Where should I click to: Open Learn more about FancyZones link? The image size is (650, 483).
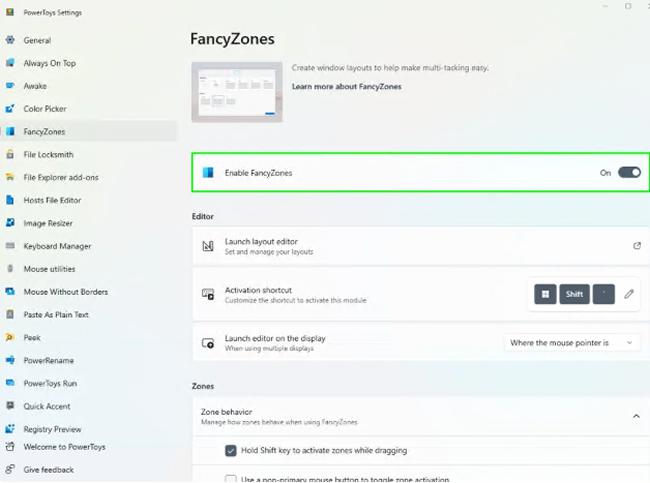(346, 87)
